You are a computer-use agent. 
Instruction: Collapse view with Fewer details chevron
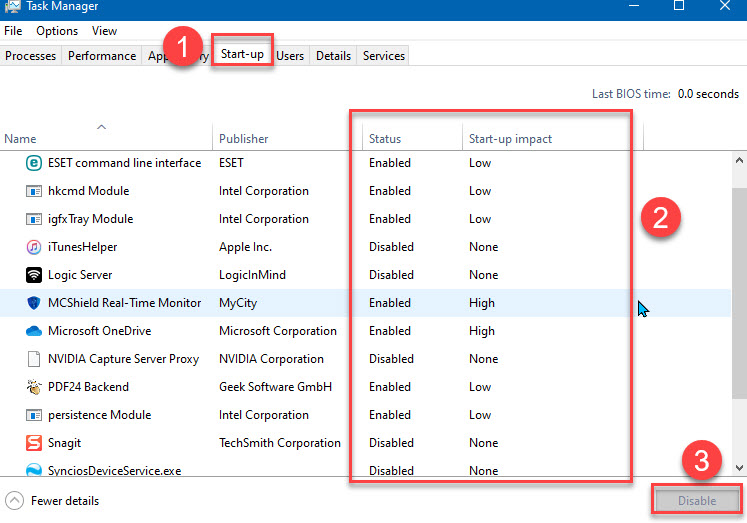click(14, 501)
